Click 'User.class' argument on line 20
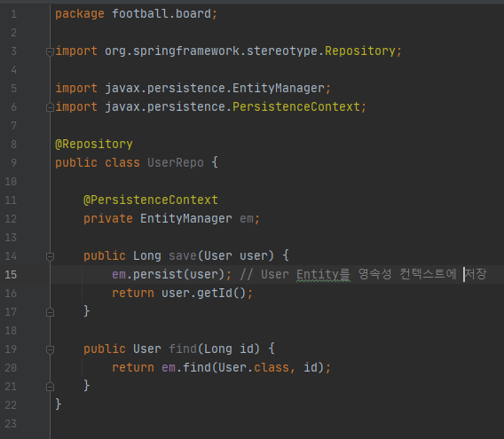The image size is (504, 439). (254, 368)
